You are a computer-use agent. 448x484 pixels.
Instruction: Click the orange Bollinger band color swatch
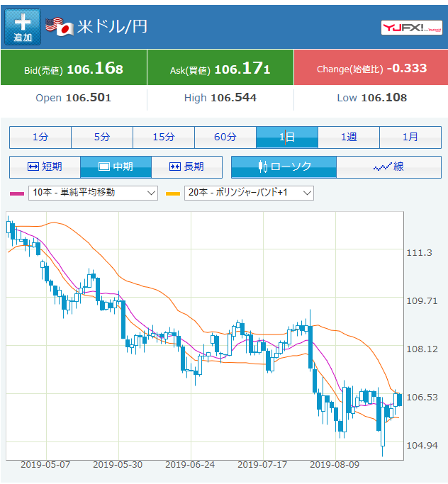(172, 193)
